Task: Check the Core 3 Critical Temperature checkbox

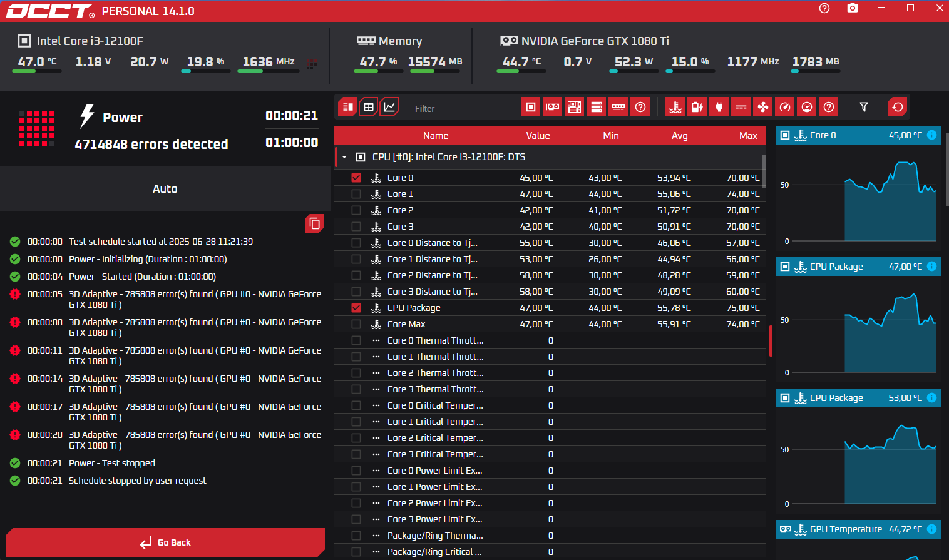Action: click(x=356, y=454)
